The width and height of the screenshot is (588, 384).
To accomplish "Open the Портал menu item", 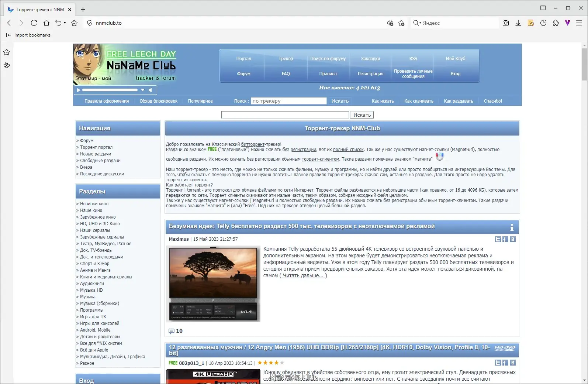I will pos(243,59).
